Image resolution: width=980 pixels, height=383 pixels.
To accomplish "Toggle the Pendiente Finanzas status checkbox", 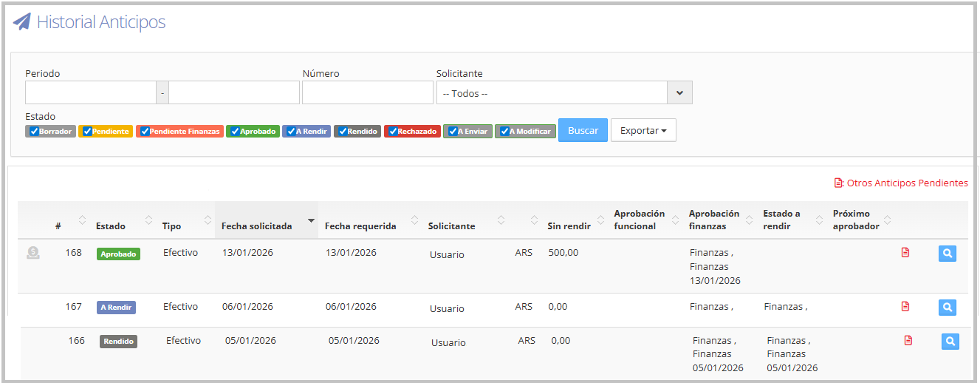I will (x=144, y=132).
